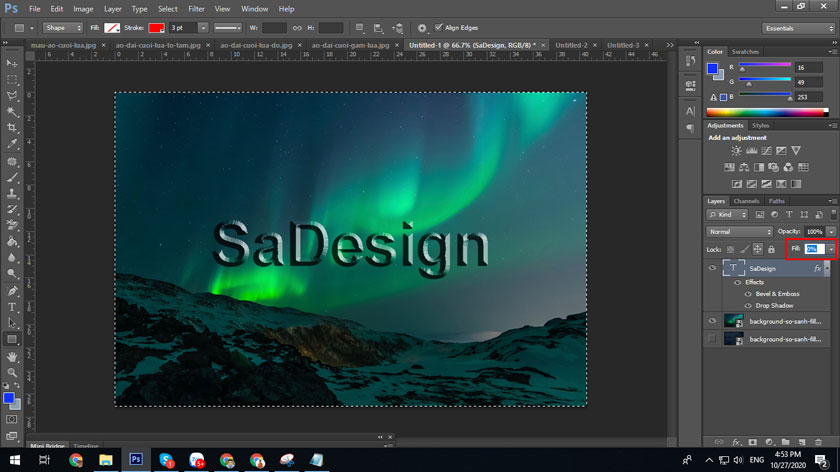840x472 pixels.
Task: Open the Opacity slider dropdown arrow
Action: point(831,232)
